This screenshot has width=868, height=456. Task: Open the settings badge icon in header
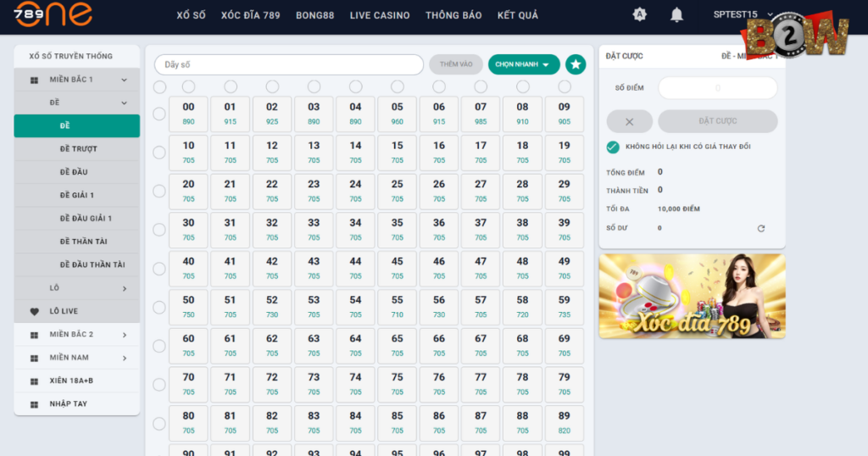[639, 15]
